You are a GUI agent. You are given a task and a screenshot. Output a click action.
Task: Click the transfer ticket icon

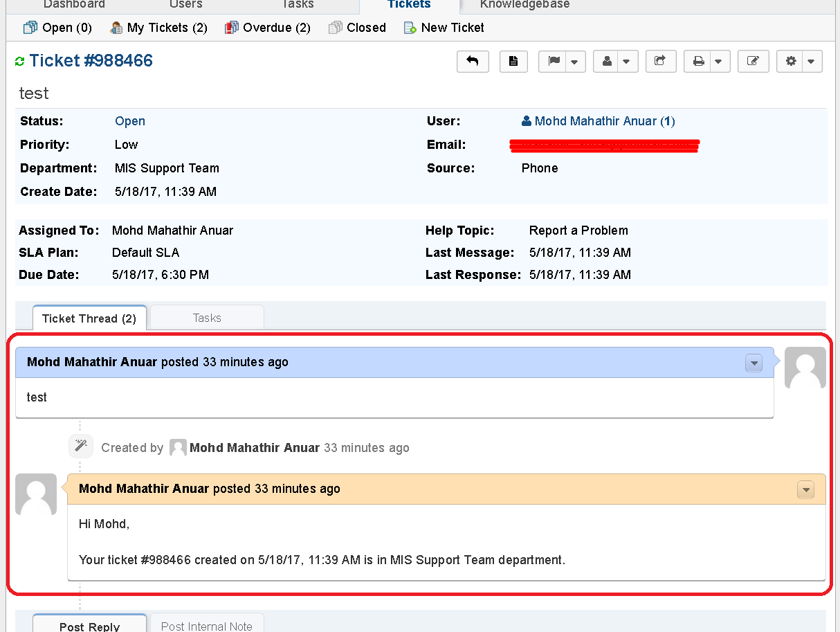[660, 61]
